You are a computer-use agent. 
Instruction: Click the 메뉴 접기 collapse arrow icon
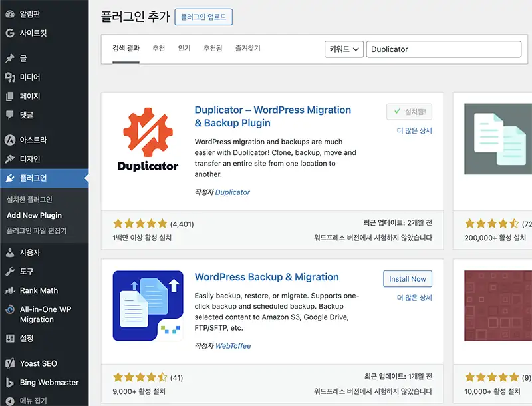10,401
